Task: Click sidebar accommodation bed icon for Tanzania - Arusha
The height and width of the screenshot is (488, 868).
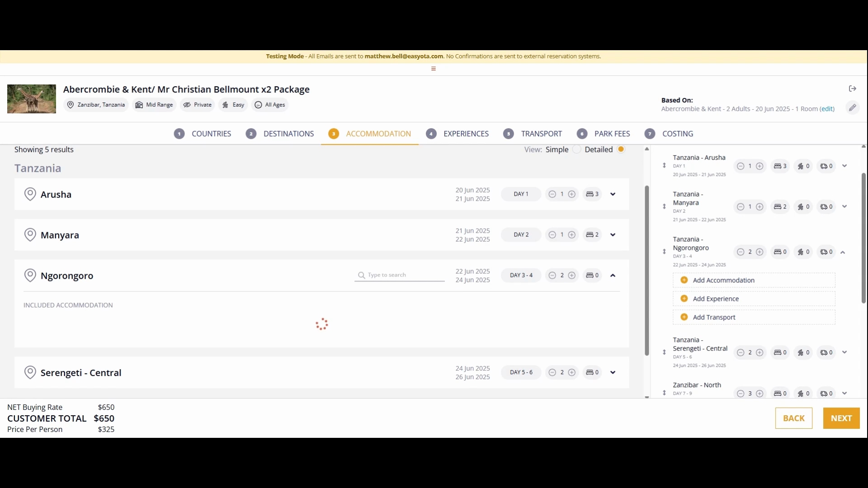Action: tap(780, 166)
